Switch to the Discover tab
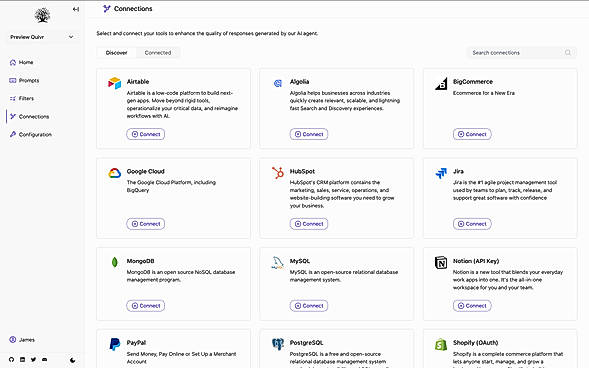The height and width of the screenshot is (368, 589). coord(116,53)
